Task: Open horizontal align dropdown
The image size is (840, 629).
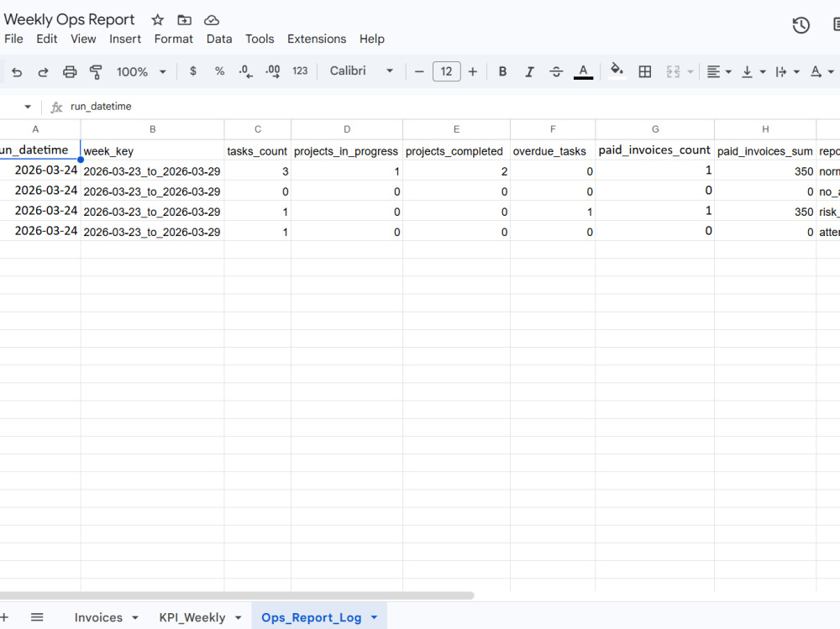Action: pyautogui.click(x=719, y=71)
